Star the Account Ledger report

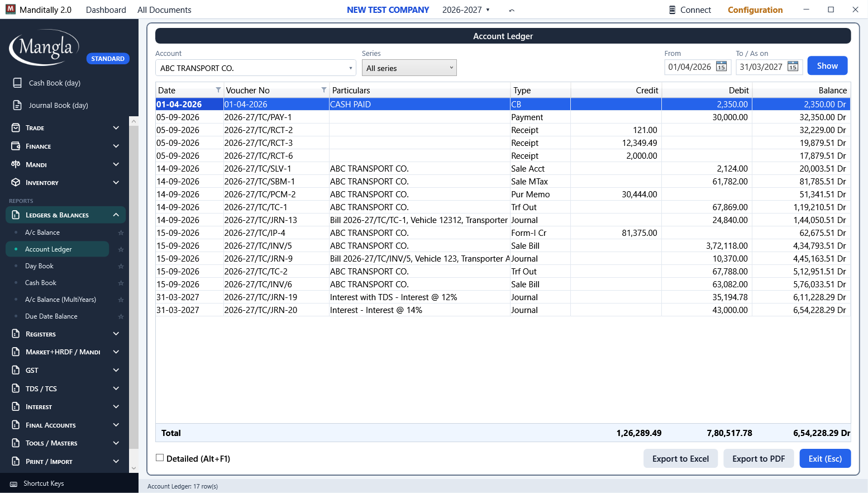click(121, 249)
